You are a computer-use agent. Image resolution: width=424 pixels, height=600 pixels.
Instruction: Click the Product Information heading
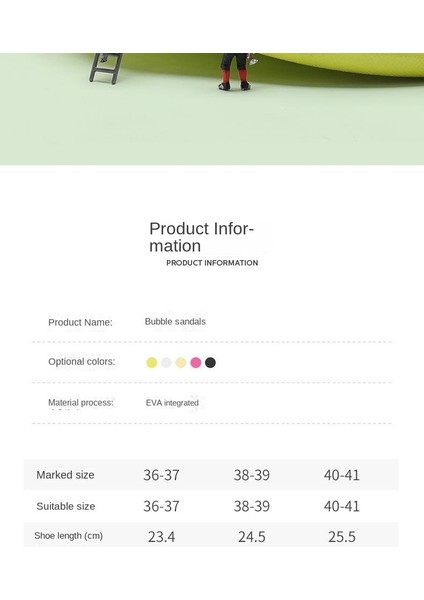pyautogui.click(x=202, y=237)
